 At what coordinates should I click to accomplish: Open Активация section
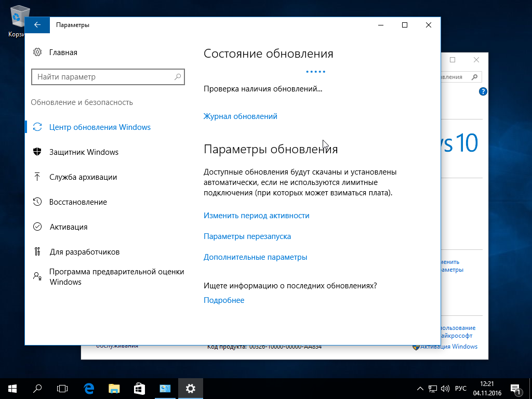point(69,227)
